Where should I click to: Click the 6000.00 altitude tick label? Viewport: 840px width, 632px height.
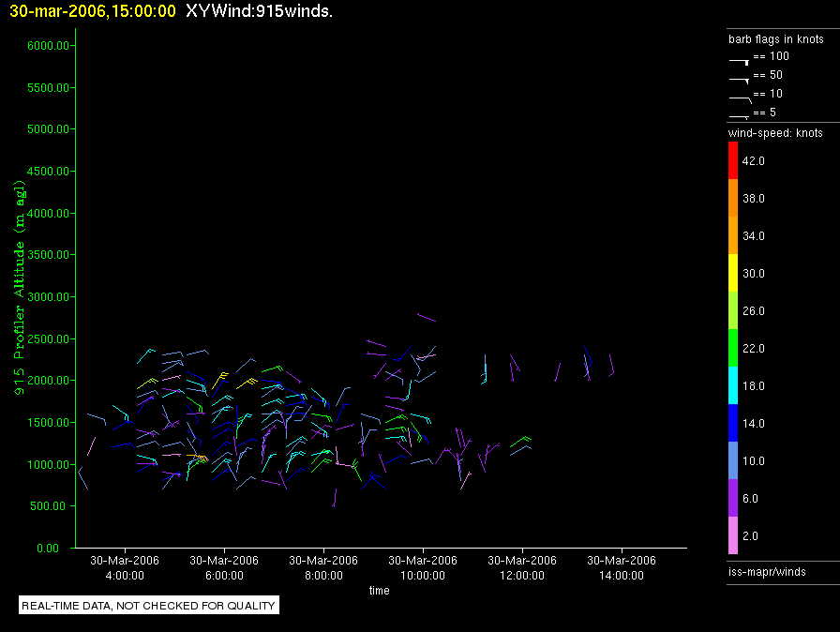[48, 46]
